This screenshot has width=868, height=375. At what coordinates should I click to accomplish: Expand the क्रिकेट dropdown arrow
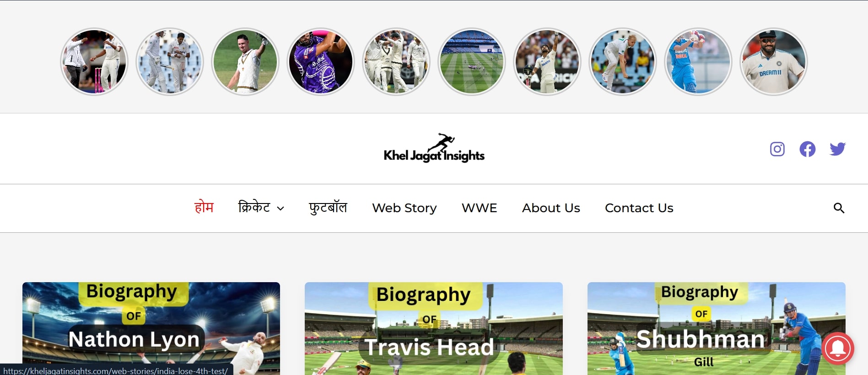click(x=280, y=209)
